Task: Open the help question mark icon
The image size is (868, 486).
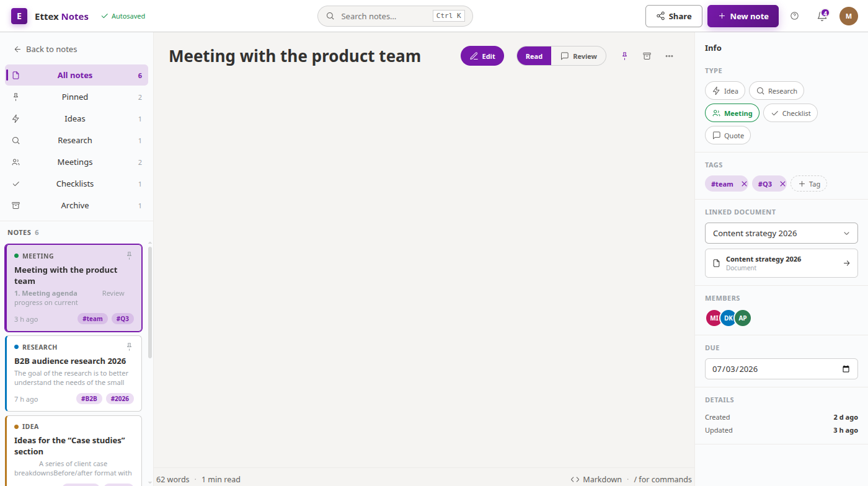Action: point(795,16)
